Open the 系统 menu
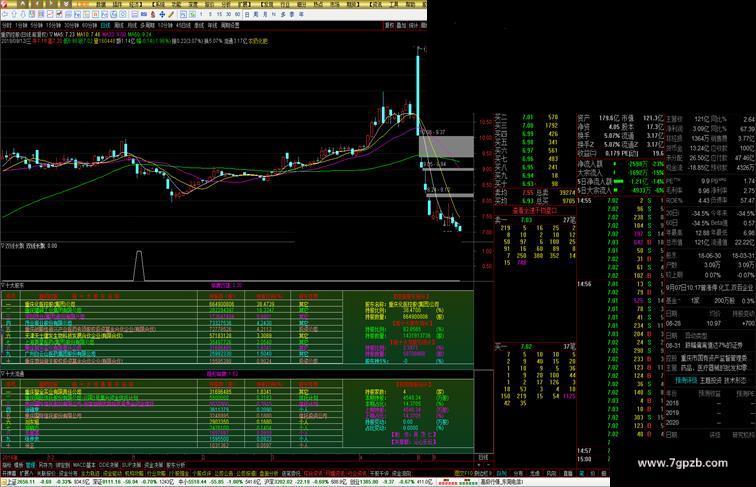The width and height of the screenshot is (756, 487). (159, 4)
